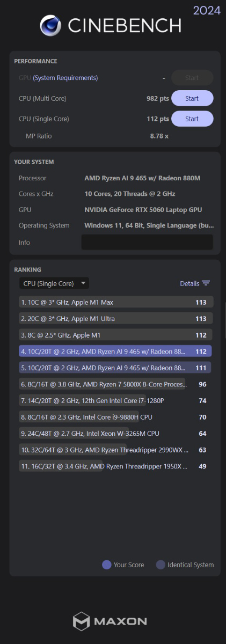Select the Intel Core i7-1280P ranking row
The image size is (226, 644).
click(116, 400)
